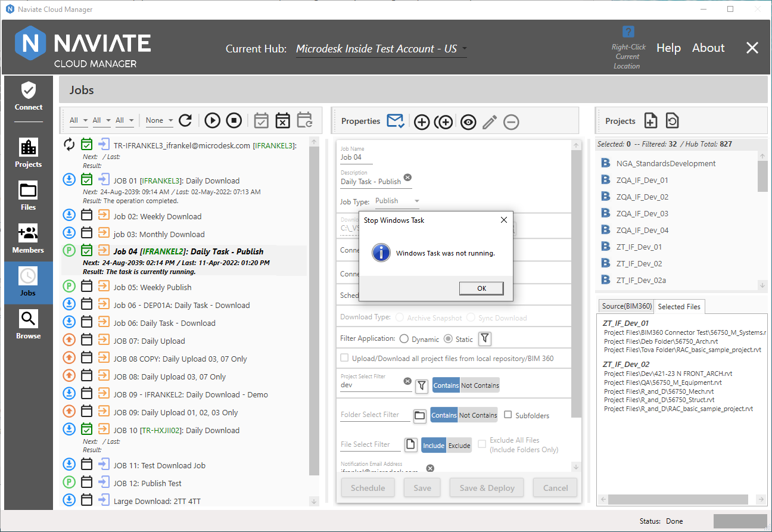Click the Save & Deploy button
This screenshot has height=532, width=772.
(487, 488)
